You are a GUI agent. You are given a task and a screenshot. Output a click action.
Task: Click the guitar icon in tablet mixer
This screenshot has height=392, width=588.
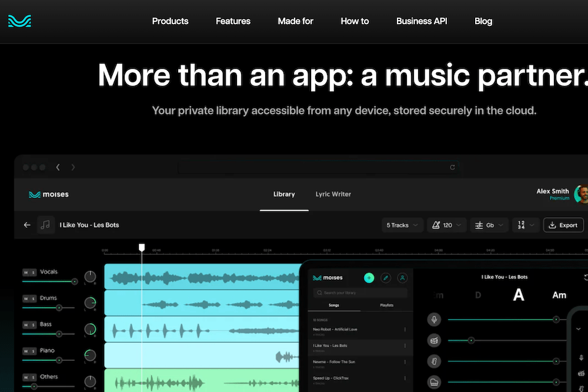click(434, 361)
